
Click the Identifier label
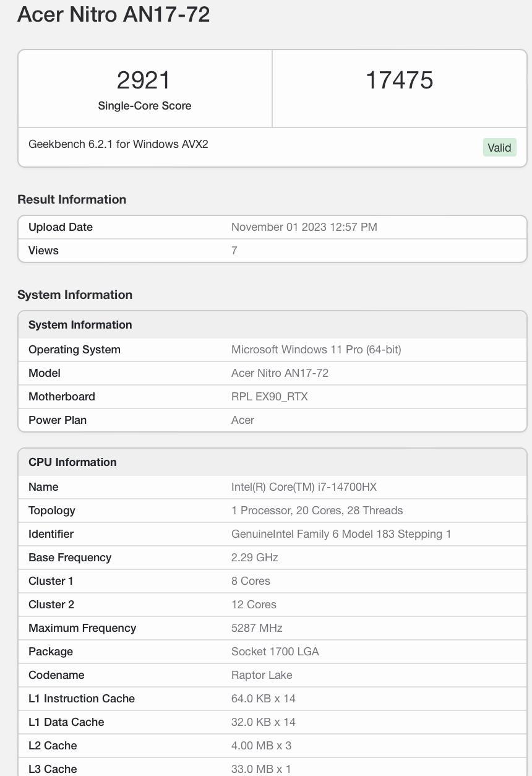(51, 534)
